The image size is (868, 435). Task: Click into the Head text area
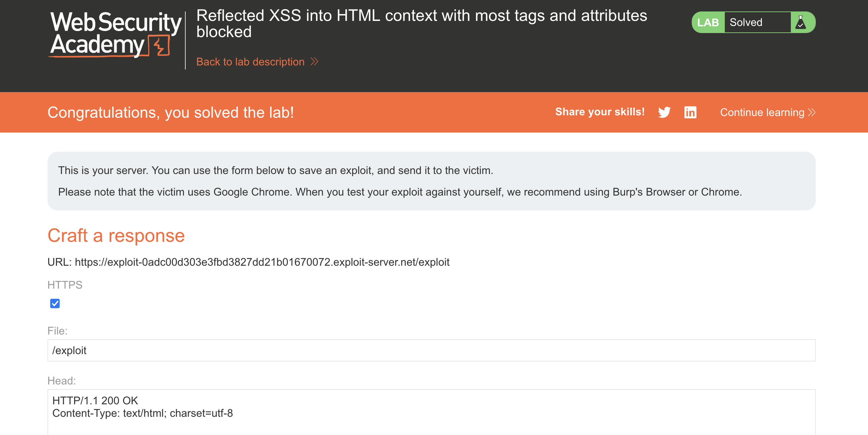pyautogui.click(x=431, y=412)
